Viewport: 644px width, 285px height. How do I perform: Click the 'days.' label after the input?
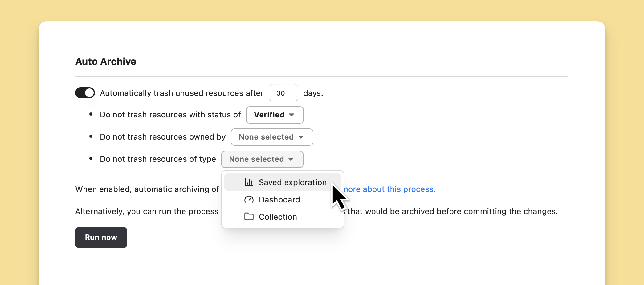pos(313,93)
